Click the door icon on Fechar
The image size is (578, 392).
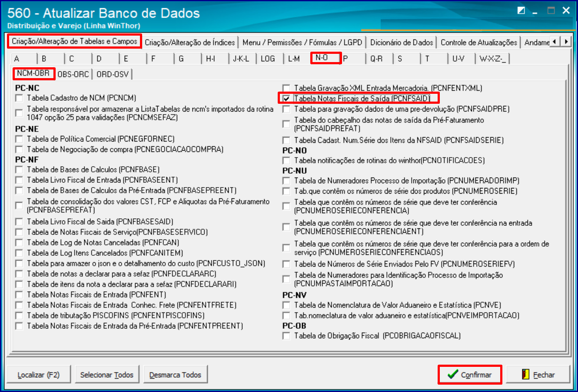tap(525, 375)
